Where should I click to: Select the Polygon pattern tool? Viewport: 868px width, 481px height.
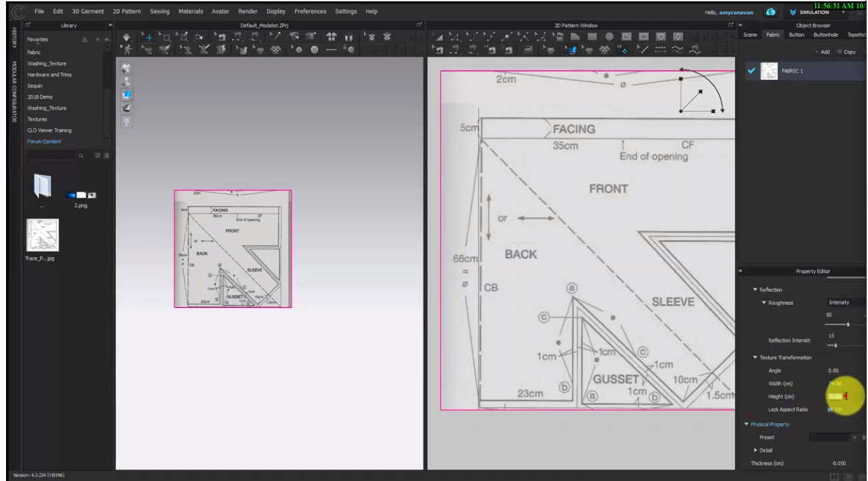coord(575,37)
